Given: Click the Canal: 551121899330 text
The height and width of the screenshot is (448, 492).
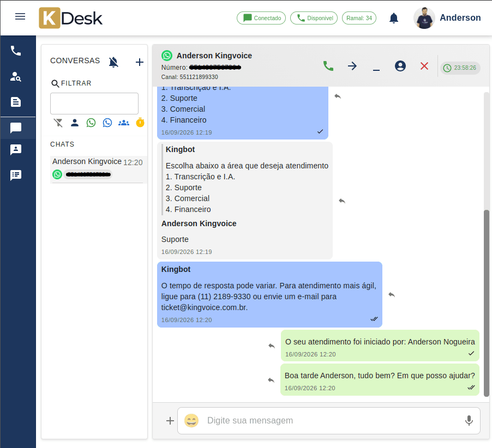Looking at the screenshot, I should tap(189, 77).
